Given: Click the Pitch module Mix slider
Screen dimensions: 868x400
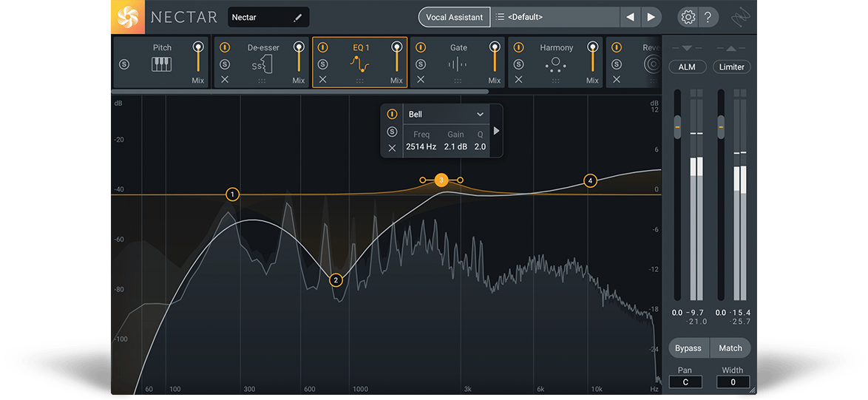Looking at the screenshot, I should 197,58.
